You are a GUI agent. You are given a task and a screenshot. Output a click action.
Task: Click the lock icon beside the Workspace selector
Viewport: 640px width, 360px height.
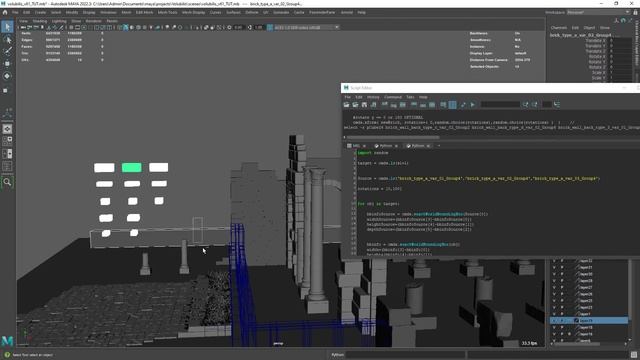(635, 12)
